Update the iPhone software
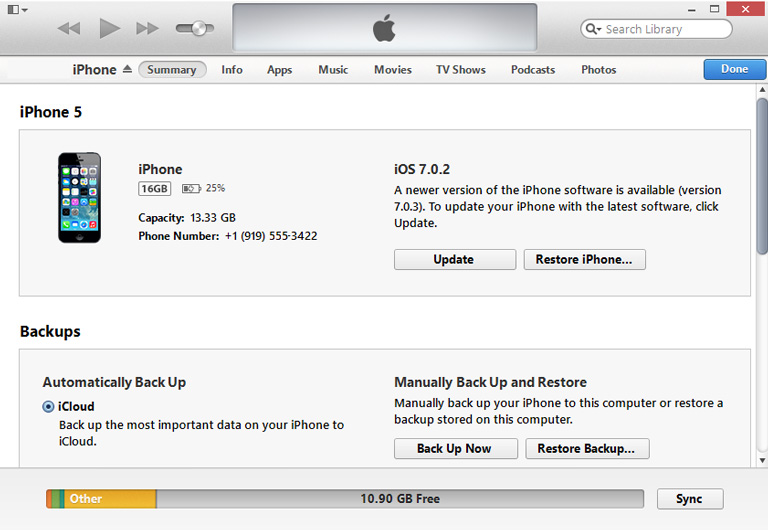This screenshot has height=530, width=768. coord(455,259)
